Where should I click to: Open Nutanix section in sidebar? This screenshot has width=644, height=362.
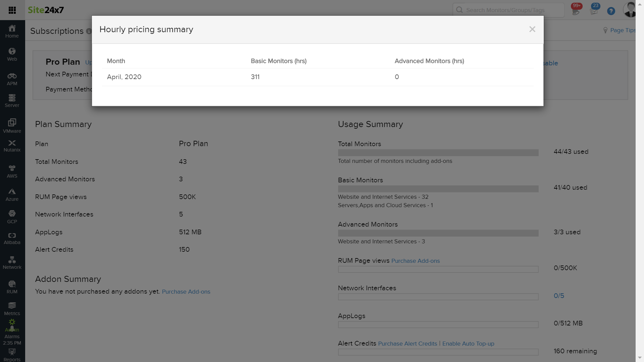12,146
